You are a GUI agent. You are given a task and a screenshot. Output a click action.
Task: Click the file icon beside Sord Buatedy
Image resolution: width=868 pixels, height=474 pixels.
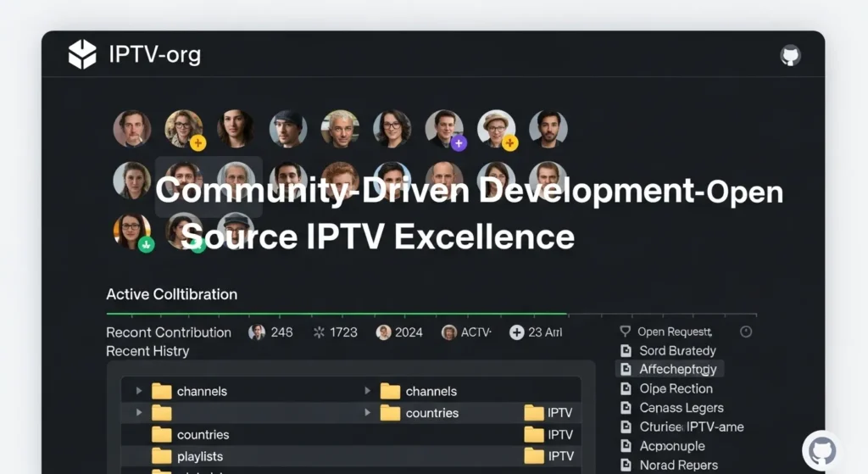point(626,350)
